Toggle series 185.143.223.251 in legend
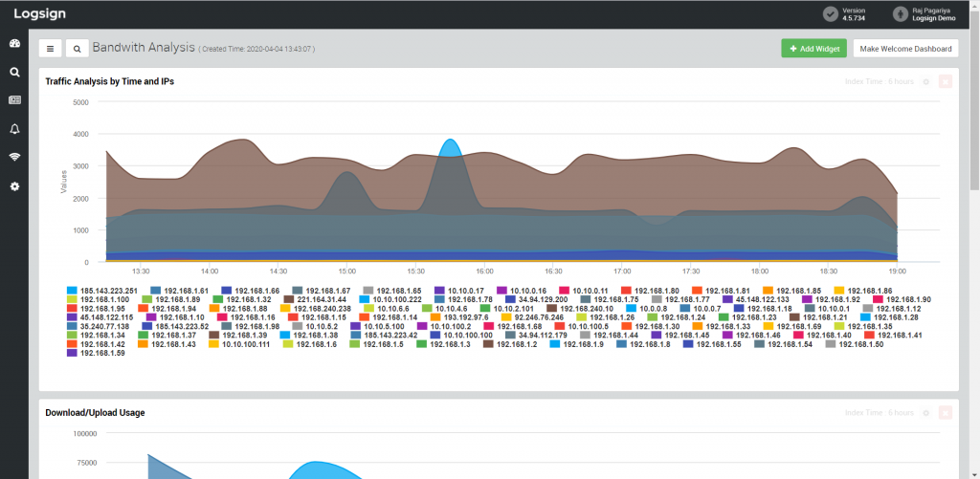 pos(102,291)
